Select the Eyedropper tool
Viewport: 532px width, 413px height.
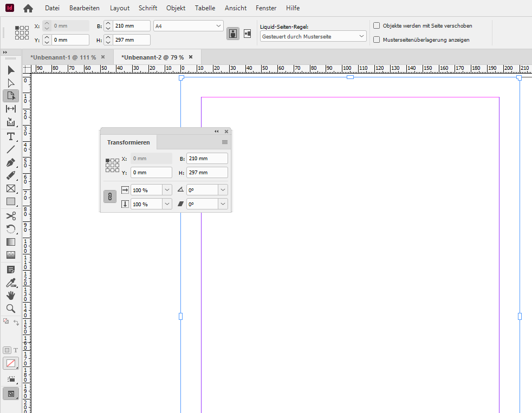click(10, 283)
